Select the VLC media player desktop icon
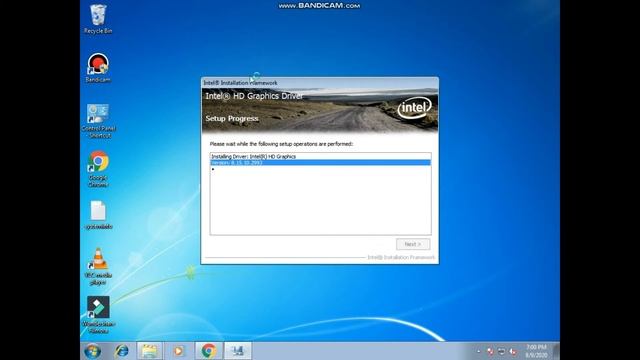The height and width of the screenshot is (360, 640). pyautogui.click(x=98, y=266)
